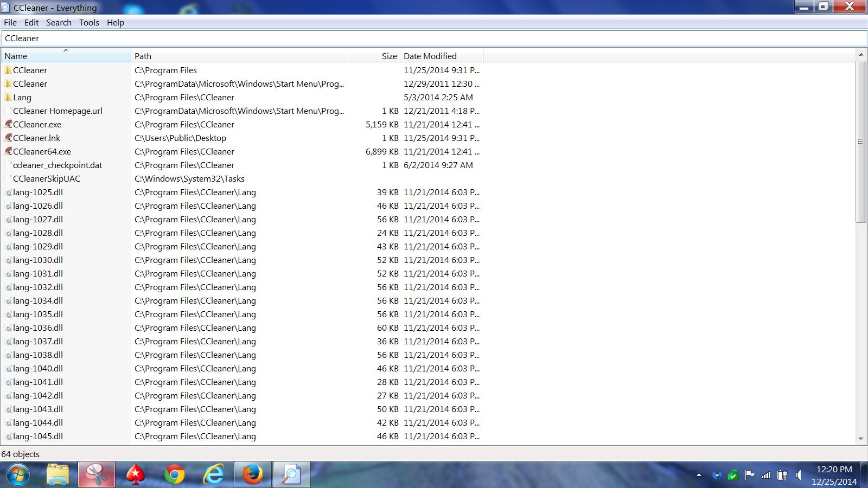The image size is (868, 488).
Task: Click the DLL icon beside lang-1045.dll
Action: [8, 436]
